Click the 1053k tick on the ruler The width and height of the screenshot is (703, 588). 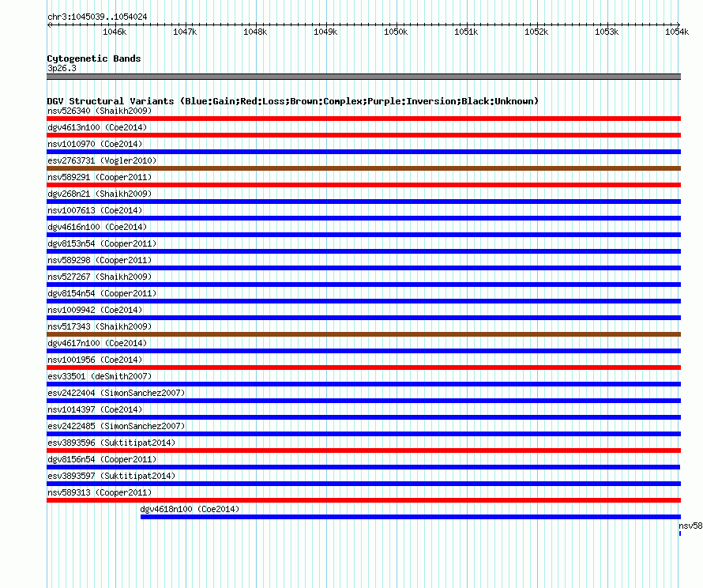[x=607, y=32]
